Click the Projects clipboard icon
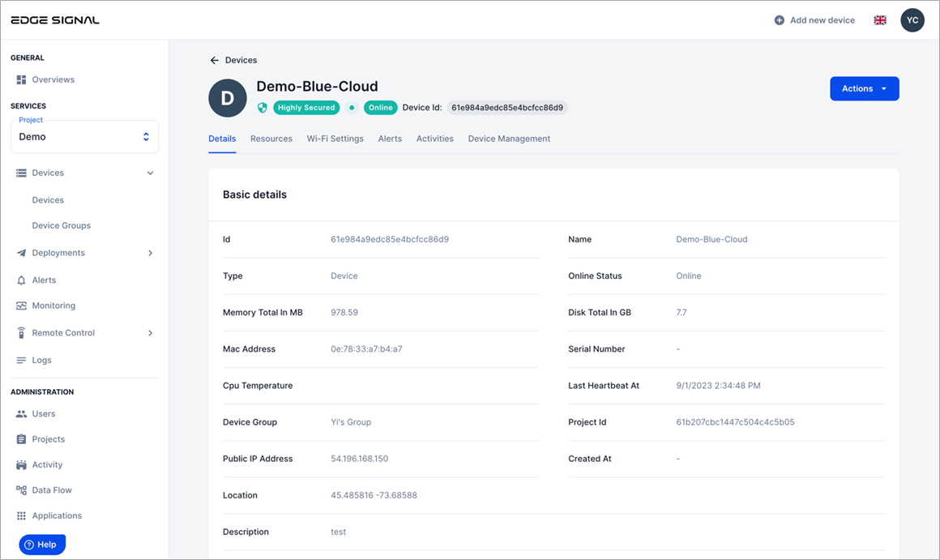 click(x=22, y=439)
